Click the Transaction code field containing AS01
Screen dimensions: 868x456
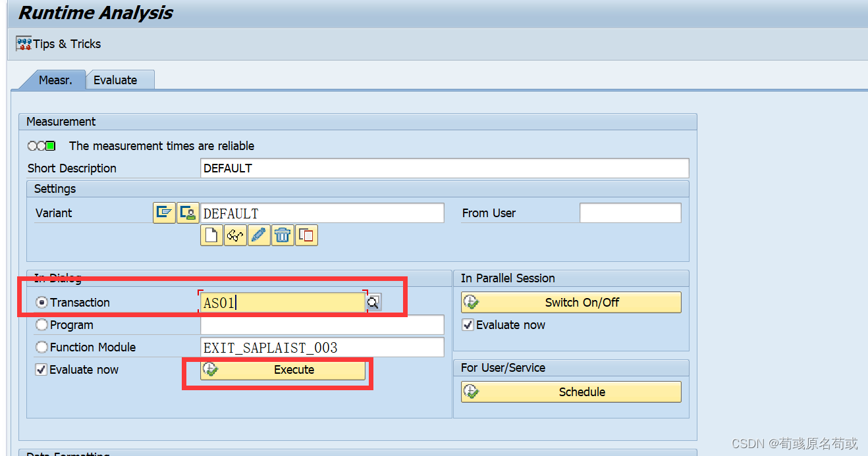[282, 303]
